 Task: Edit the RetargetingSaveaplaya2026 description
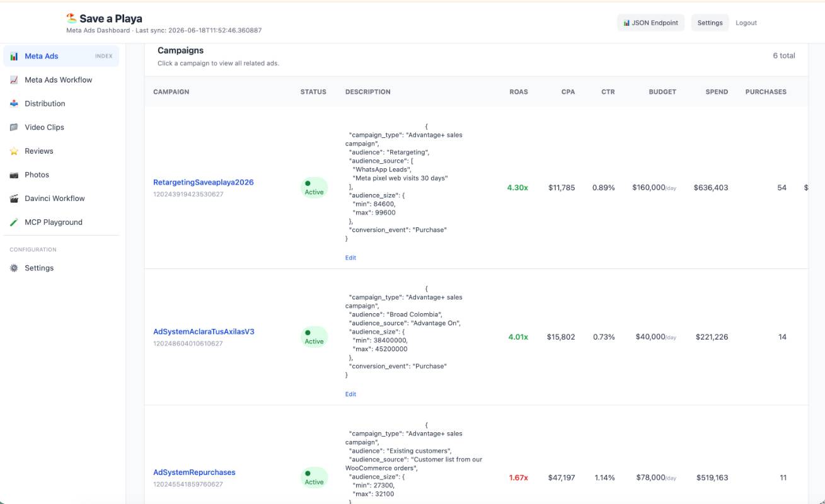350,258
